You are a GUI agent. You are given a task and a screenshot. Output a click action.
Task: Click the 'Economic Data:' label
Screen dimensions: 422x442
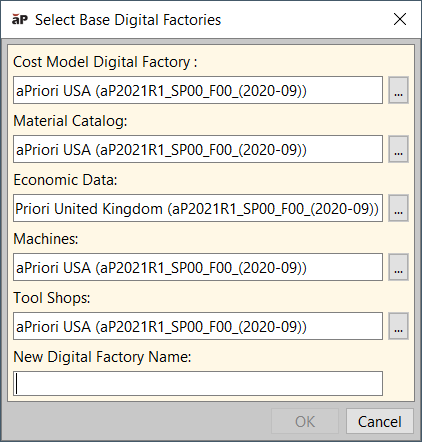(65, 180)
